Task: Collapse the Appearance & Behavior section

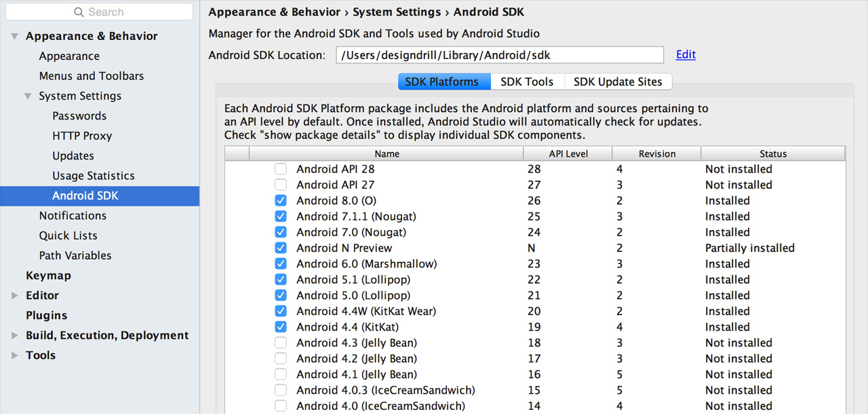Action: 15,37
